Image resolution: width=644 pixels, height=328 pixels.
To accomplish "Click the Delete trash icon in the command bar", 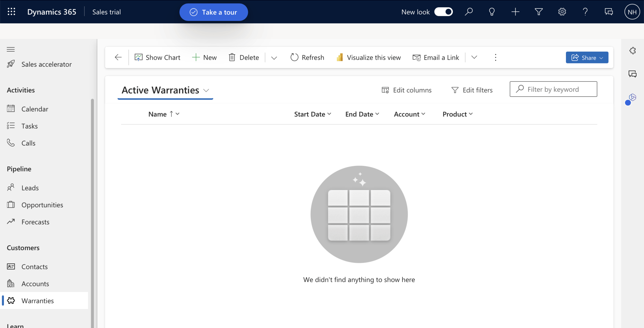I will click(232, 57).
